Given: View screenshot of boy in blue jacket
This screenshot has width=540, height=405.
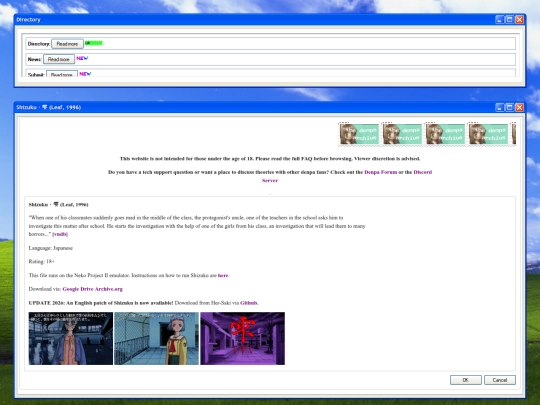Looking at the screenshot, I should point(71,339).
